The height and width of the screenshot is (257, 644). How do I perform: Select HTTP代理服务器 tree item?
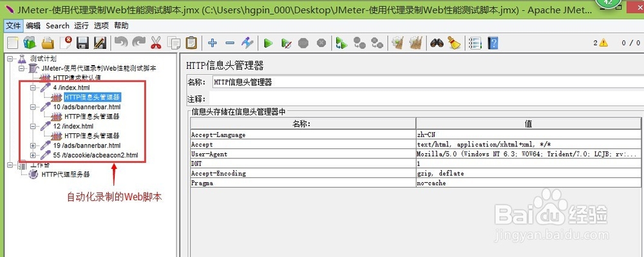pyautogui.click(x=65, y=175)
